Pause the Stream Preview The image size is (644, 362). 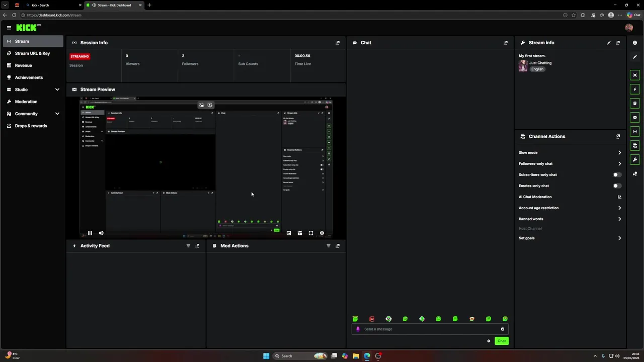(90, 233)
